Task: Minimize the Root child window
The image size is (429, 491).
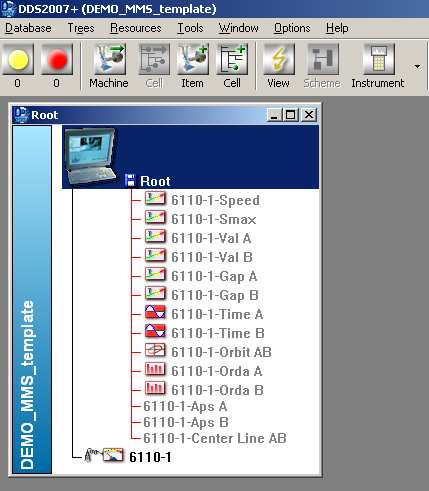Action: [274, 115]
